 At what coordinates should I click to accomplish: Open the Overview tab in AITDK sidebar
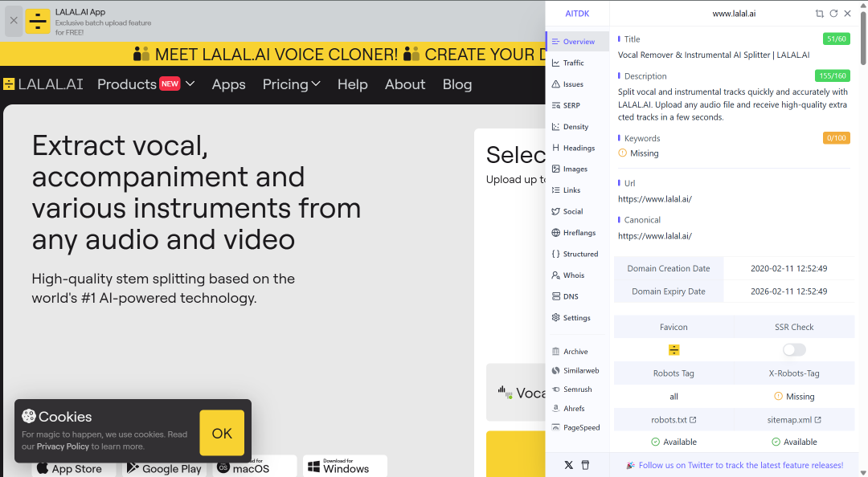(577, 42)
